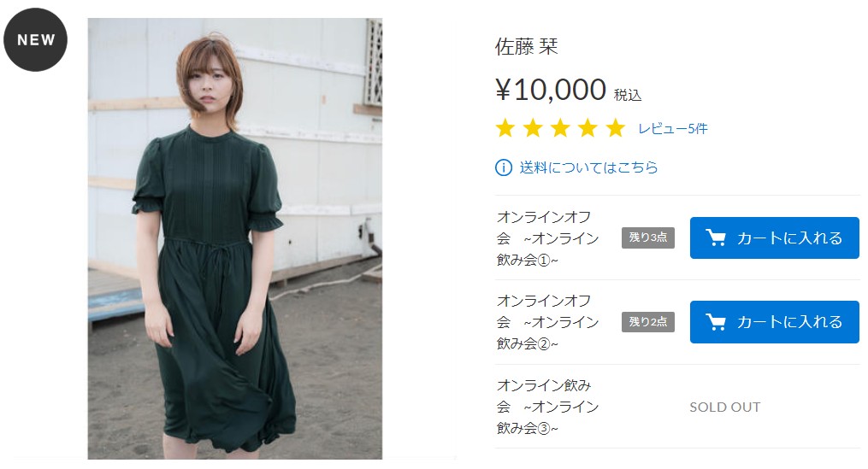Image resolution: width=868 pixels, height=469 pixels.
Task: Open the product photo of green dress
Action: pos(234,238)
